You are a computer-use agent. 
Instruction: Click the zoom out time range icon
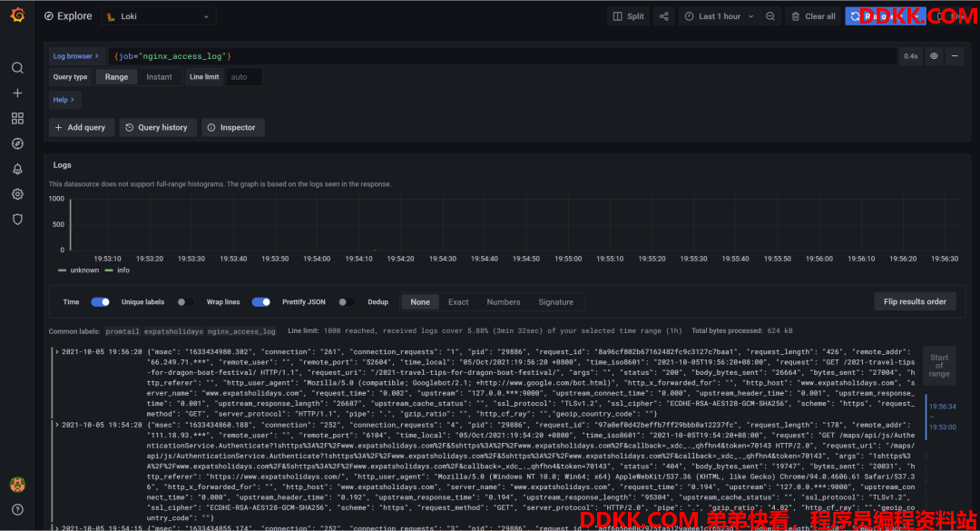[770, 16]
